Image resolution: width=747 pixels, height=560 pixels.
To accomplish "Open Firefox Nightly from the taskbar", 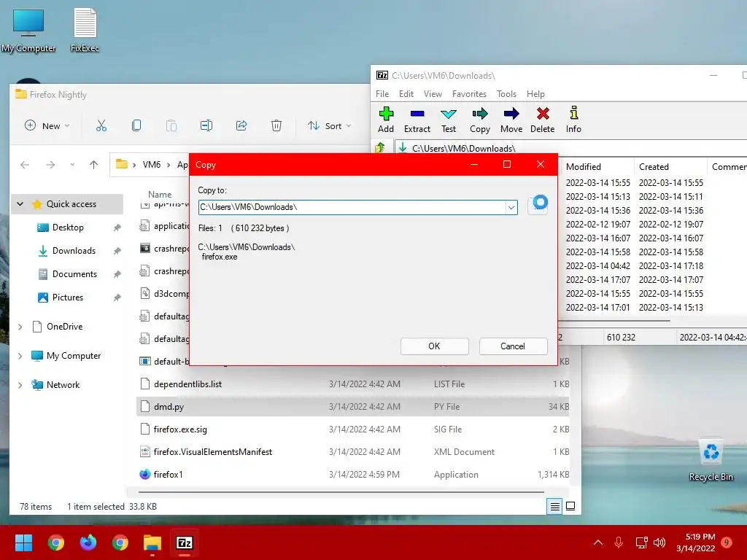I will 88,542.
